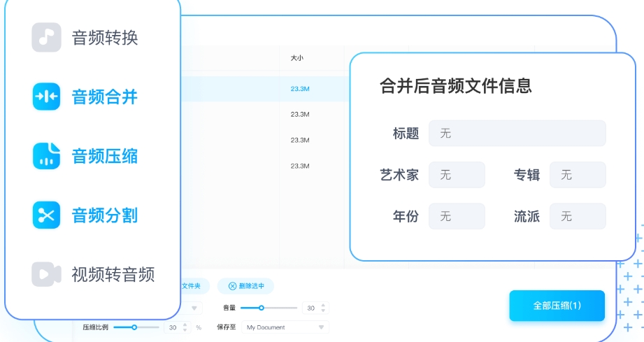The width and height of the screenshot is (644, 342).
Task: Click the 流派 input field
Action: pos(578,216)
